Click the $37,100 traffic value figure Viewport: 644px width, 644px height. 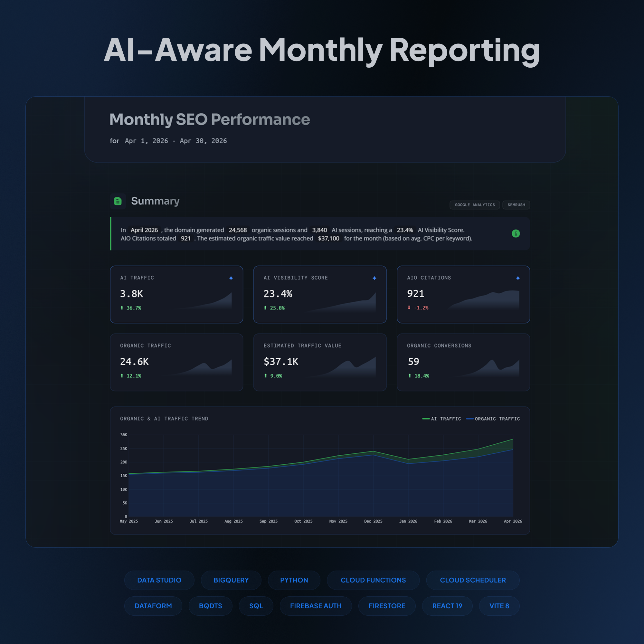pyautogui.click(x=328, y=238)
